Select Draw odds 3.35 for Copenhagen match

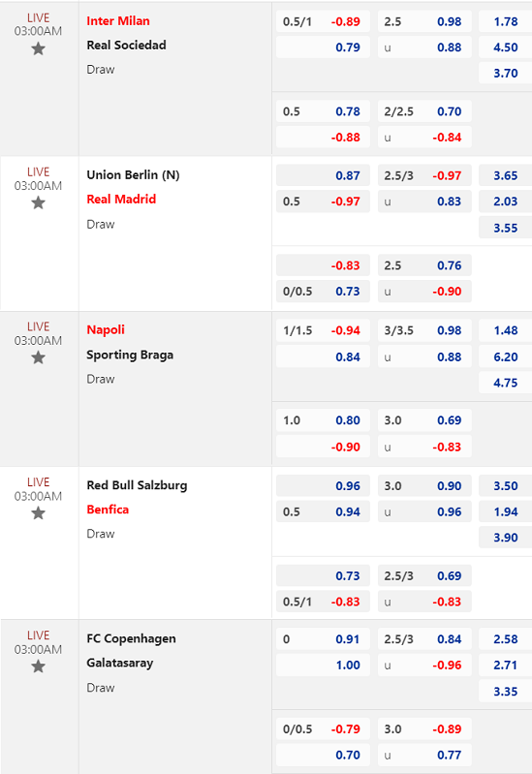(x=505, y=692)
